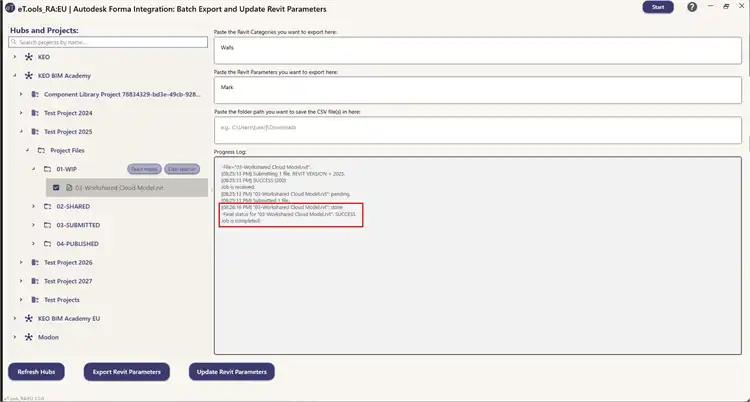Click the Revit Parameters input box

coord(477,90)
